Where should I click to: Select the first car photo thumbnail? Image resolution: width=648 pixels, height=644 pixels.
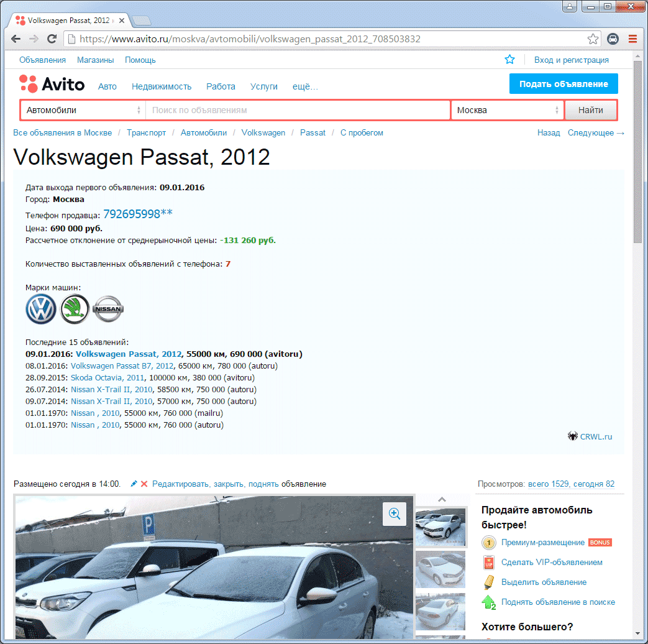click(440, 527)
